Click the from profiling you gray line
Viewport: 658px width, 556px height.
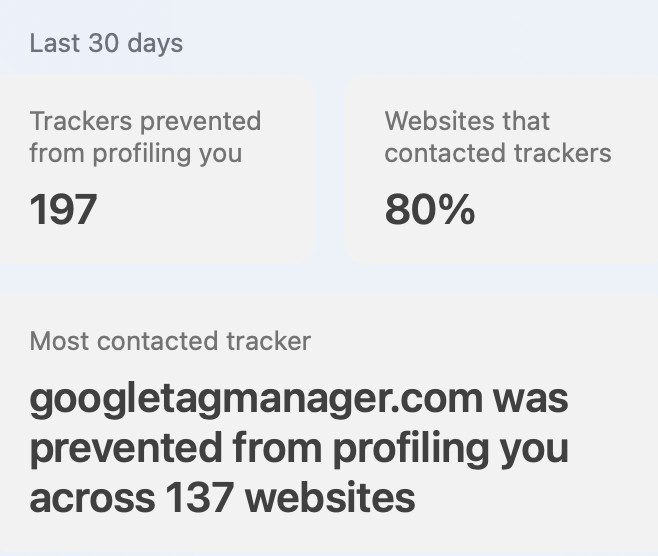pos(136,154)
